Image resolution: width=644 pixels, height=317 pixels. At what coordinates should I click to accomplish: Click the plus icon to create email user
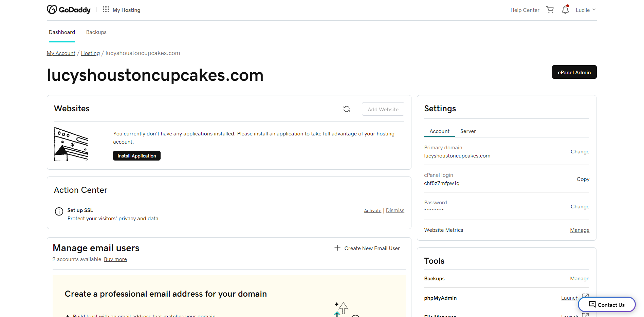(337, 248)
